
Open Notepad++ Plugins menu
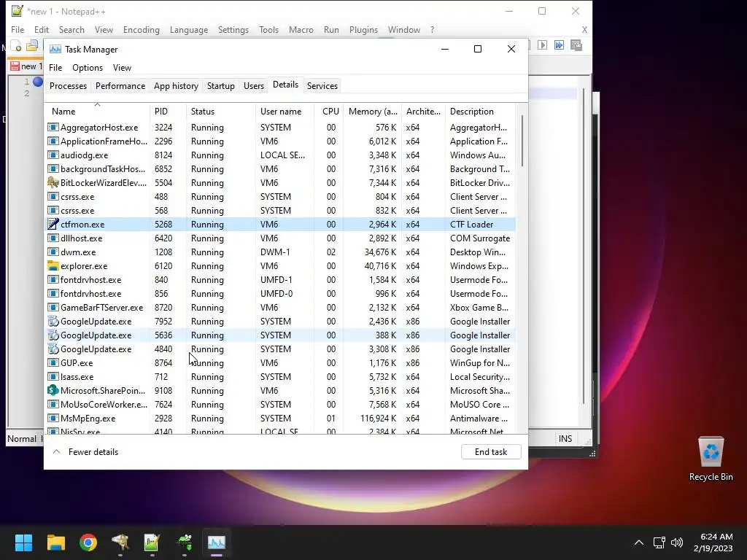tap(363, 29)
